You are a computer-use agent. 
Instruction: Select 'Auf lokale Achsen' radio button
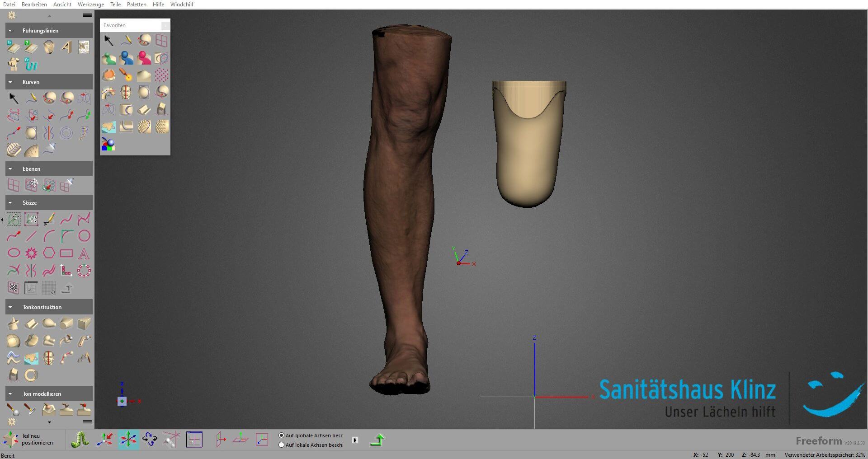click(x=282, y=445)
